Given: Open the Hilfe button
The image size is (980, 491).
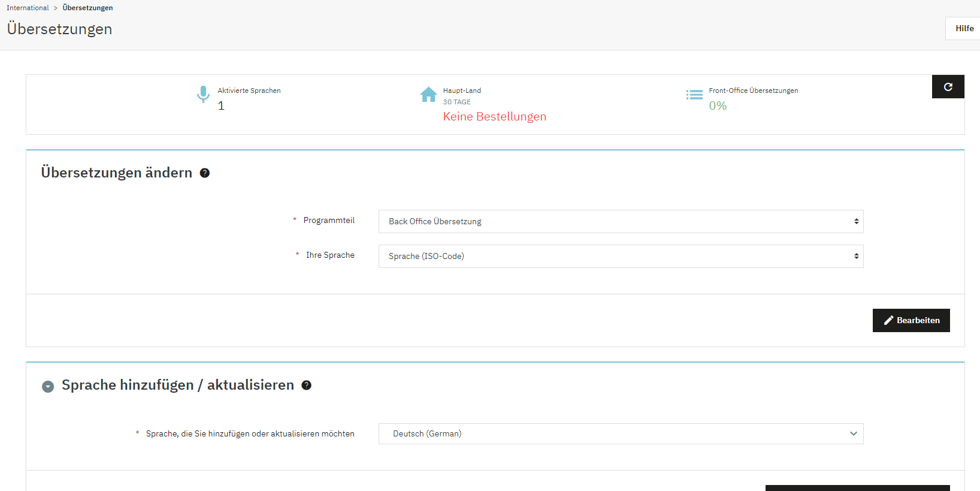Looking at the screenshot, I should point(964,28).
